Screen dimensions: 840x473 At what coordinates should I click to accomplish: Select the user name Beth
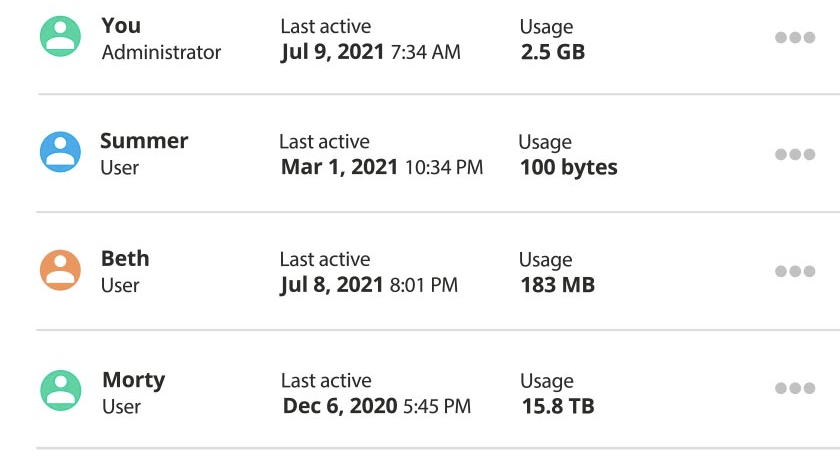(125, 258)
